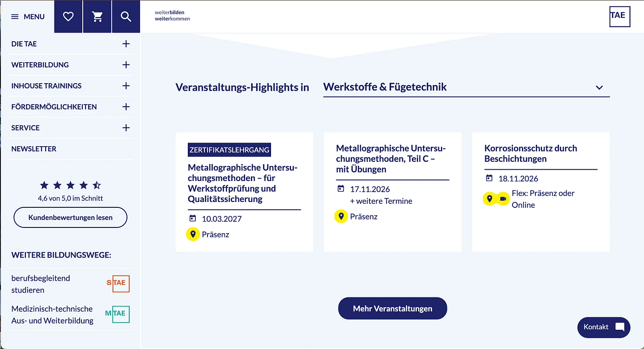The image size is (644, 349).
Task: Click the weiterbilden weiterkommen slogan
Action: [173, 16]
